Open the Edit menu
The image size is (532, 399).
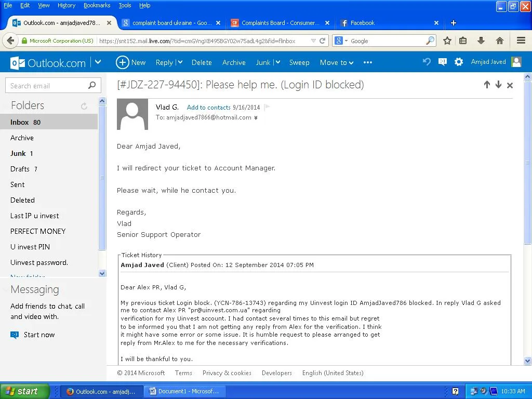coord(25,5)
